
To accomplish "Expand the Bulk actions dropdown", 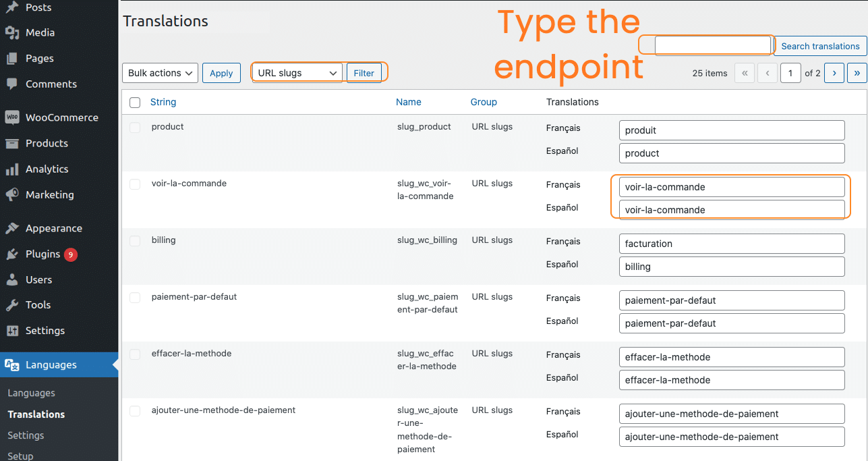I will (160, 73).
